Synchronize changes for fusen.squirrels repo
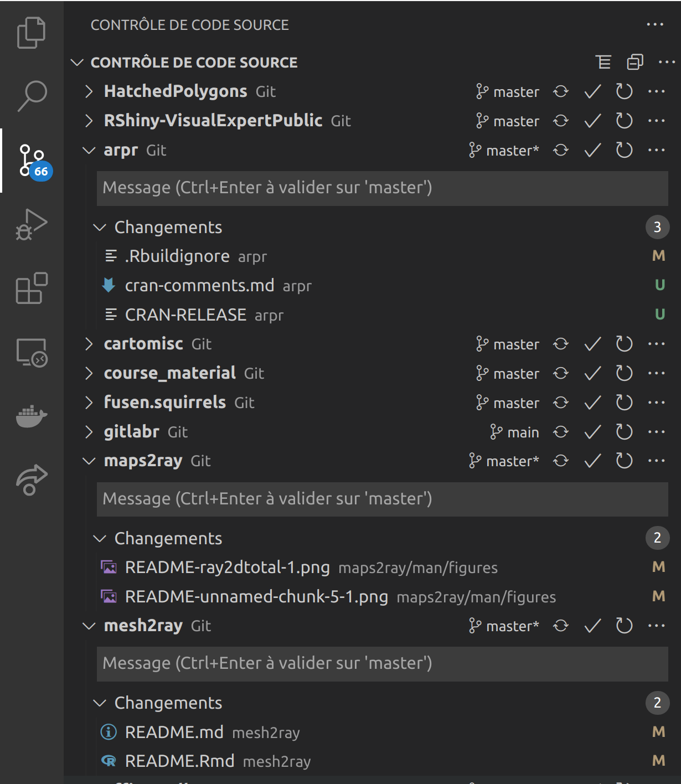681x784 pixels. [x=561, y=403]
